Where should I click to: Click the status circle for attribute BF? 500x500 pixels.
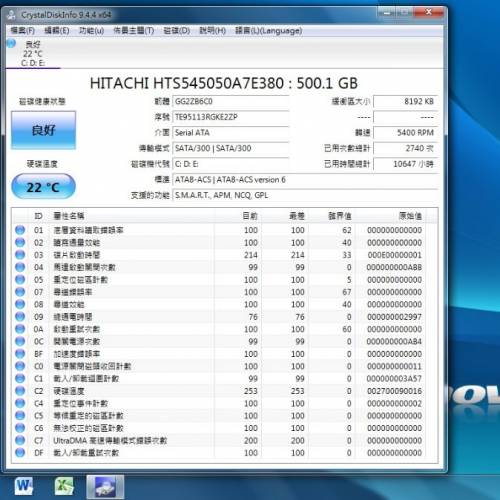pos(20,354)
